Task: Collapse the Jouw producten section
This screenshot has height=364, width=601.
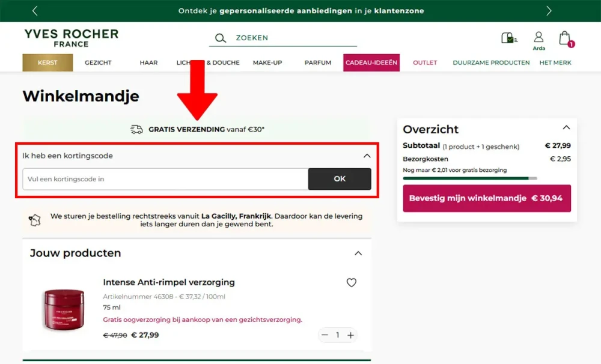Action: click(358, 253)
